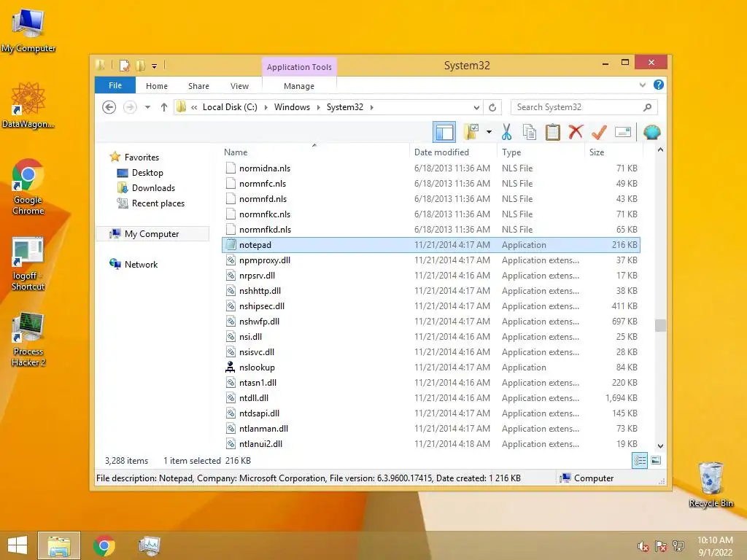The image size is (747, 560).
Task: Click the scroll up arrow of the file list
Action: 660,150
